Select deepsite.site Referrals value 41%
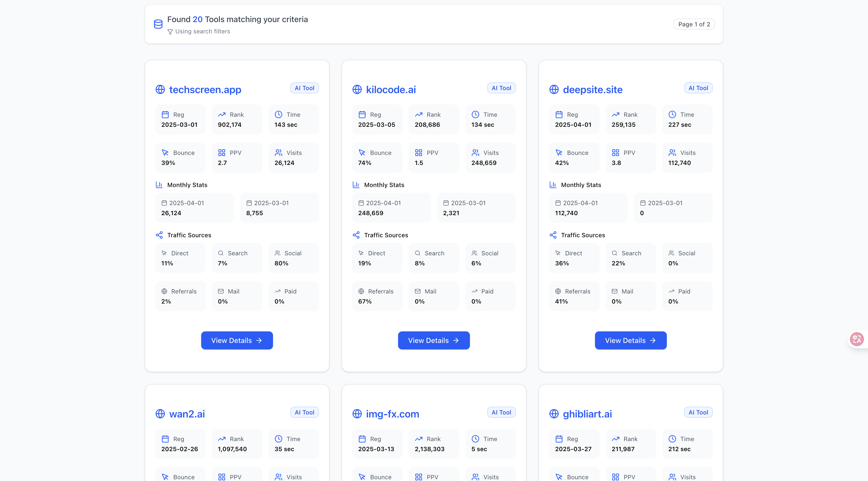The image size is (868, 481). pyautogui.click(x=561, y=301)
